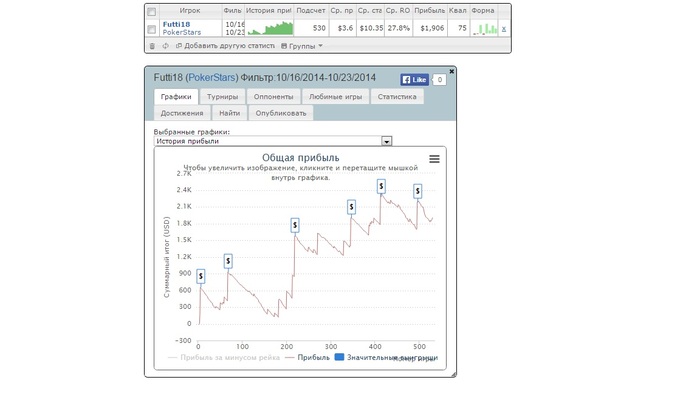Sort by Ср. RO column header

click(398, 11)
